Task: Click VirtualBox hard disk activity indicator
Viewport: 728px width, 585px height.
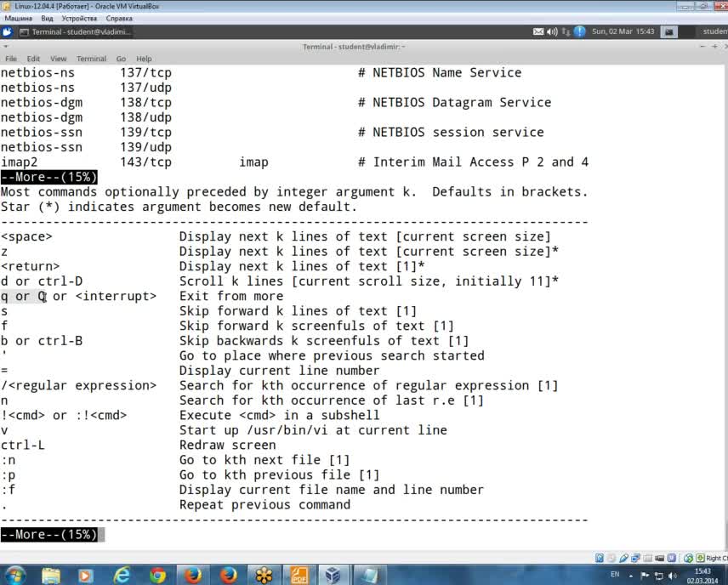Action: pyautogui.click(x=600, y=558)
